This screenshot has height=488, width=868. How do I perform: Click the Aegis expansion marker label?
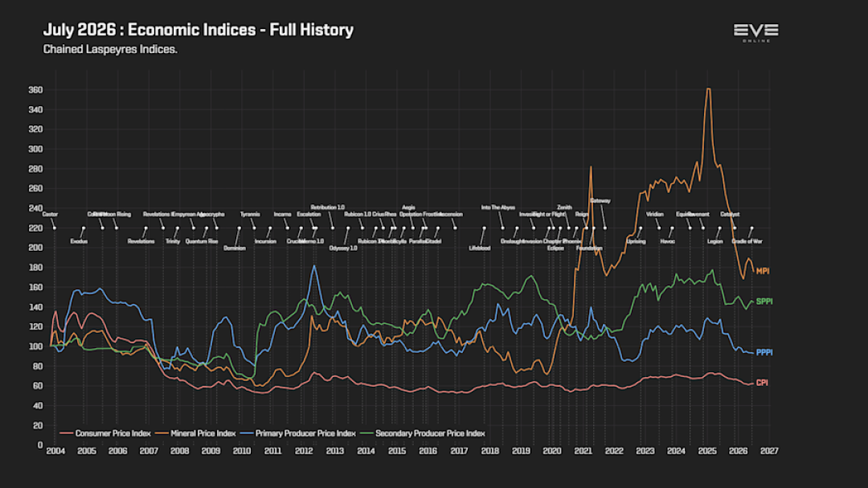[x=408, y=207]
